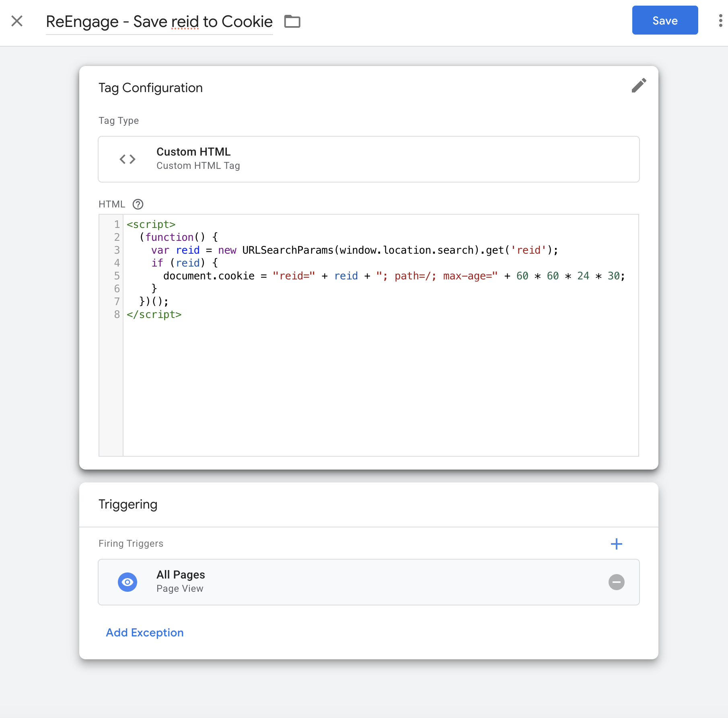
Task: Click the document.cookie line in editor
Action: [394, 276]
